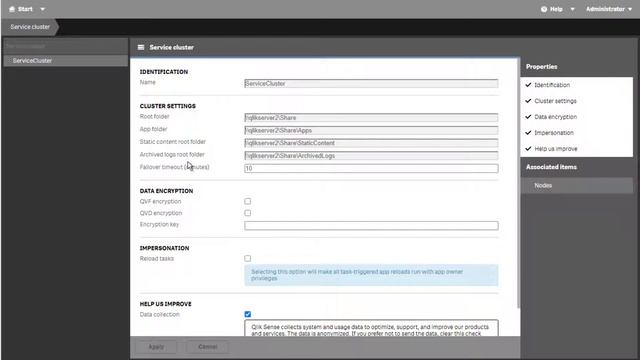Click the HELP US IMPROVE section heading
The height and width of the screenshot is (360, 640).
point(165,304)
